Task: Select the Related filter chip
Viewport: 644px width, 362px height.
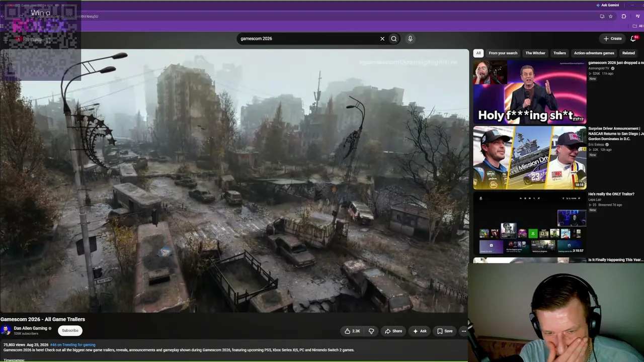Action: (x=628, y=53)
